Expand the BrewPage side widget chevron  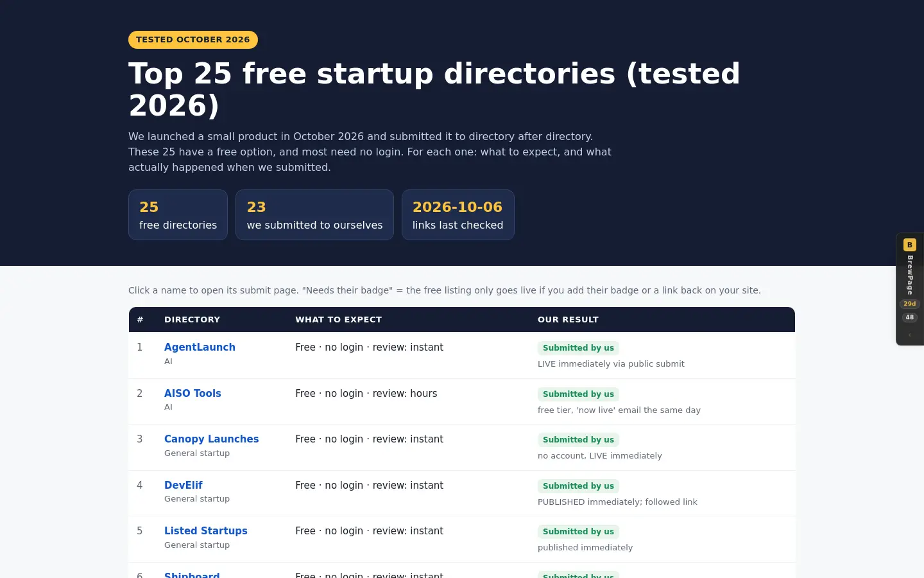pyautogui.click(x=909, y=335)
